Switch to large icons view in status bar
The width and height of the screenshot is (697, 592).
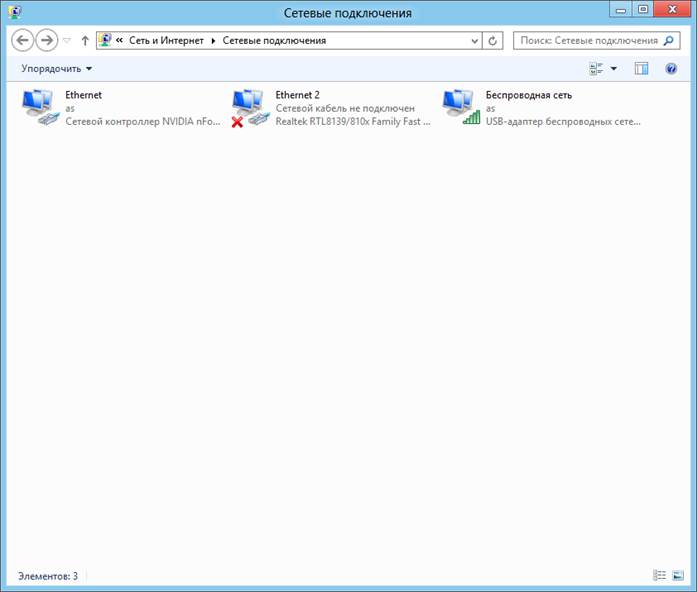pyautogui.click(x=678, y=575)
